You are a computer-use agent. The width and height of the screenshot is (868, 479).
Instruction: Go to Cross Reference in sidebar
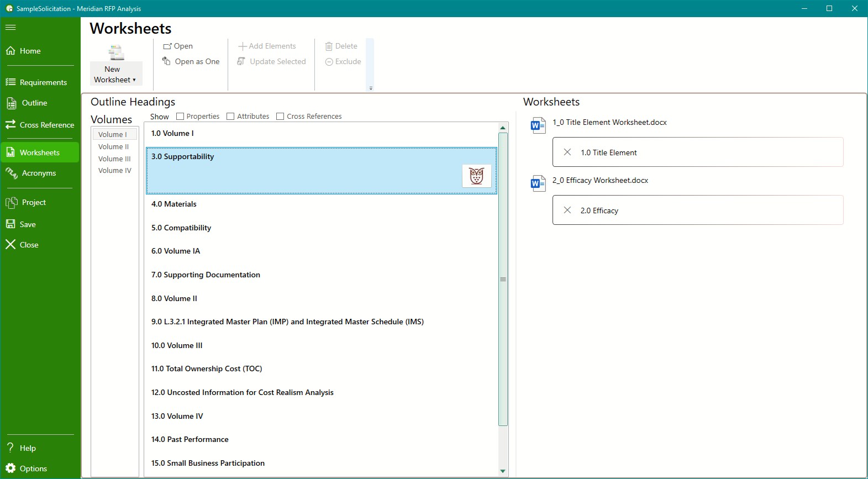point(40,125)
